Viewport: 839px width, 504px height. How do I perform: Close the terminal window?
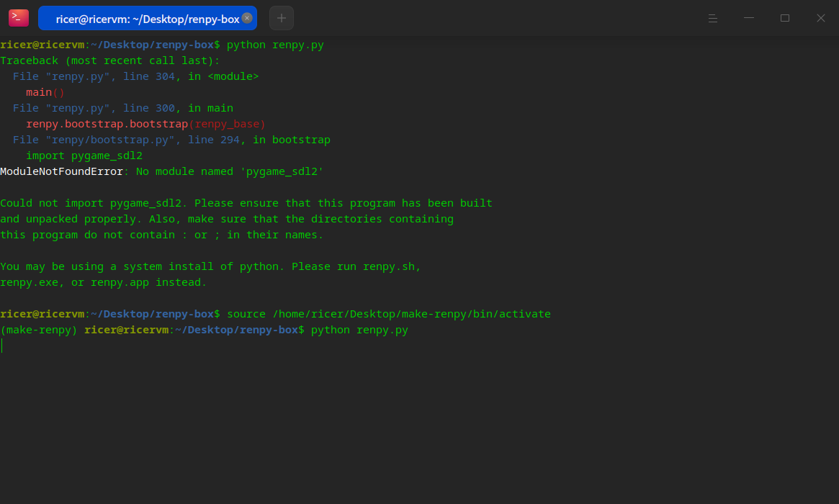pyautogui.click(x=821, y=18)
